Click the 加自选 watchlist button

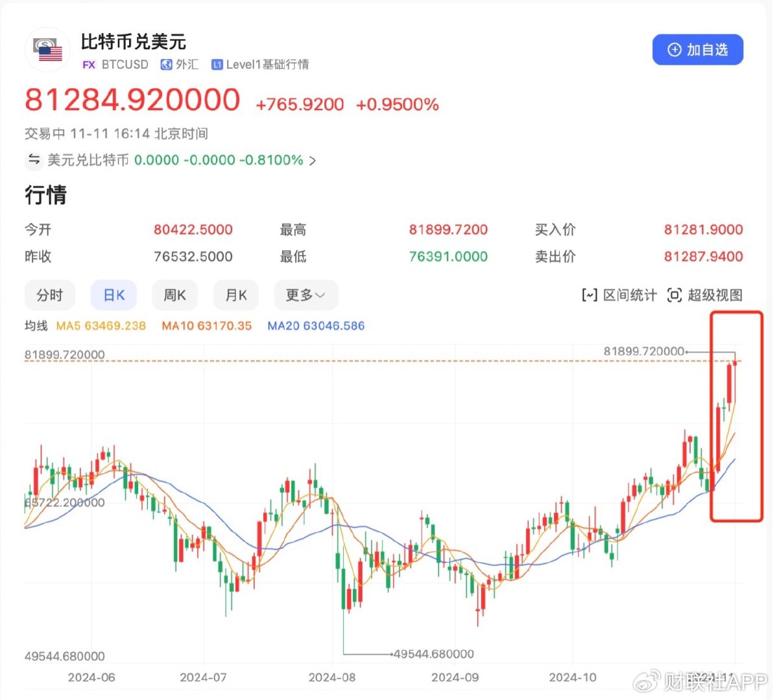(x=697, y=49)
